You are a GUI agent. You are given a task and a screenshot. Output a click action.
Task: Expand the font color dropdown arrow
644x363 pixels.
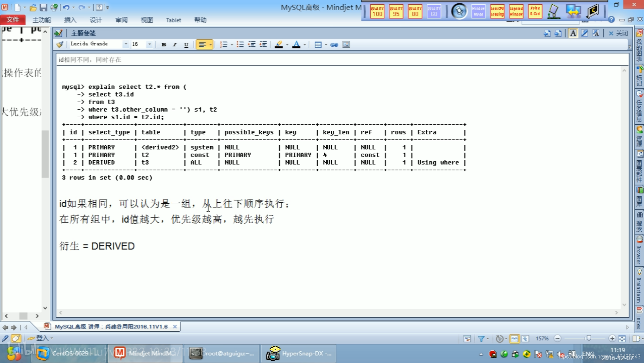pos(305,44)
